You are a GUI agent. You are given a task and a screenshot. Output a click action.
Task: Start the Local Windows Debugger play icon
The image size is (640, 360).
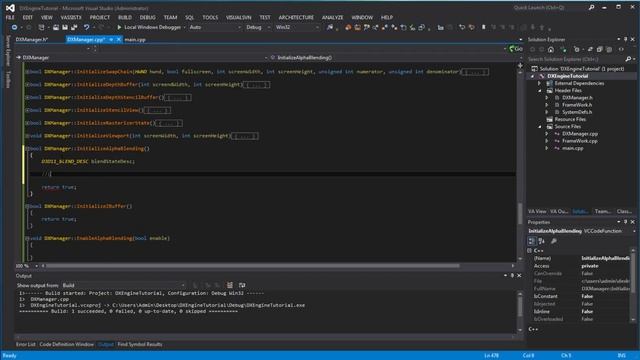click(119, 27)
